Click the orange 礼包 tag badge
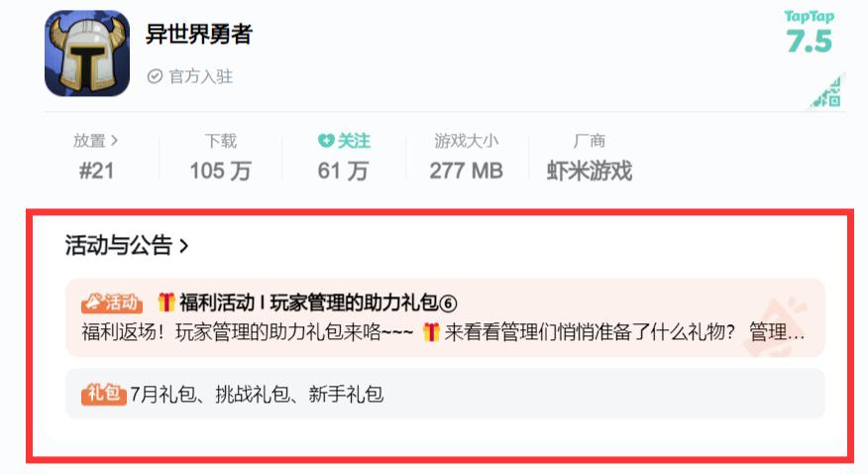The image size is (868, 474). pos(103,394)
